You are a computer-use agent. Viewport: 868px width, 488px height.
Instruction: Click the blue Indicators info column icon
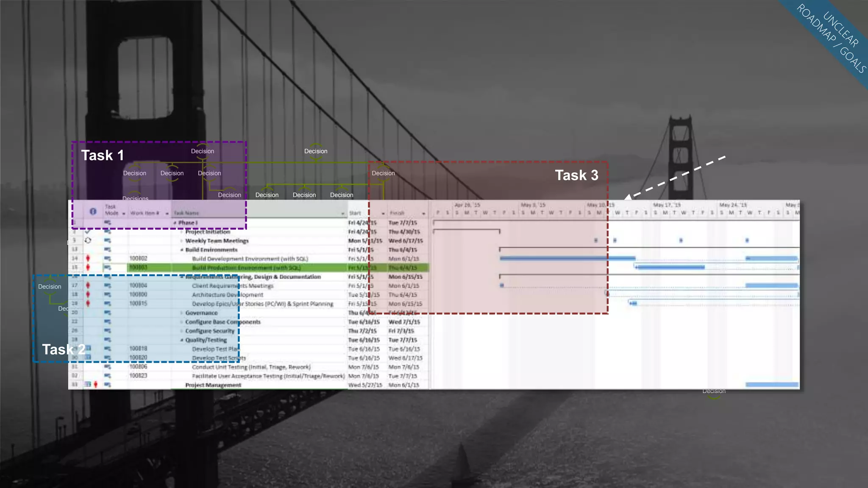pyautogui.click(x=93, y=211)
